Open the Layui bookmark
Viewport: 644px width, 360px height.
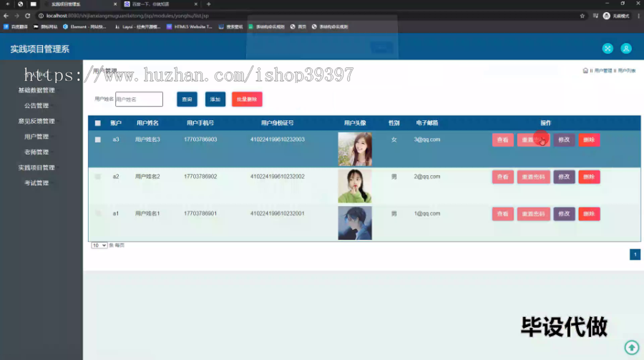click(137, 26)
